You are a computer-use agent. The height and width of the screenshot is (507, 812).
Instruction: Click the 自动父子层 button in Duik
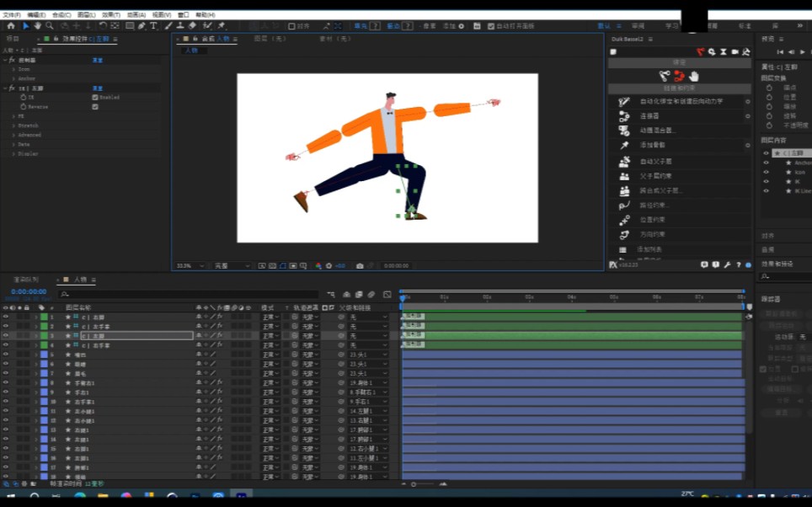(655, 161)
